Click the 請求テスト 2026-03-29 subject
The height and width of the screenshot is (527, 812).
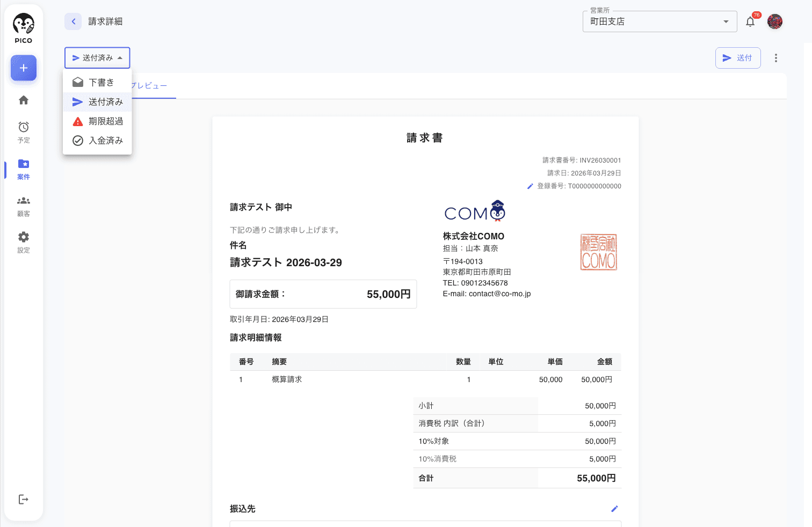click(x=286, y=262)
